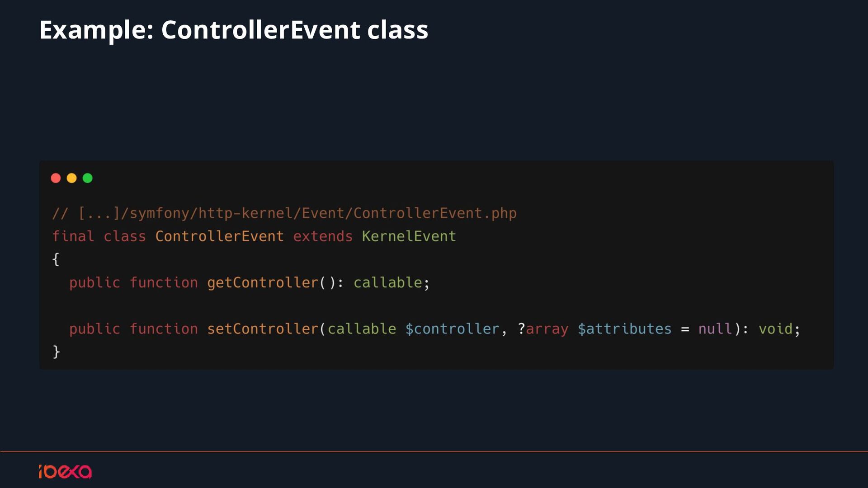Click the green maximize dot in code window
868x488 pixels.
[x=88, y=178]
